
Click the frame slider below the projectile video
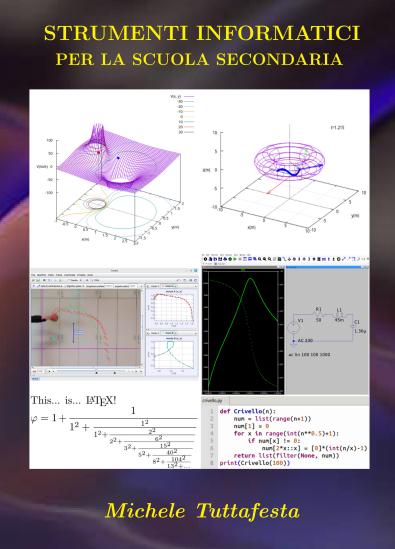(92, 371)
